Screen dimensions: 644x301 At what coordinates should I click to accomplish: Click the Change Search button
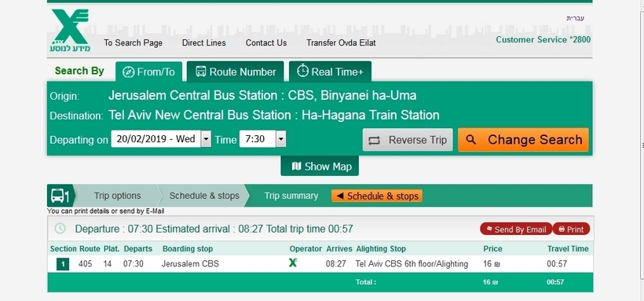(x=523, y=140)
